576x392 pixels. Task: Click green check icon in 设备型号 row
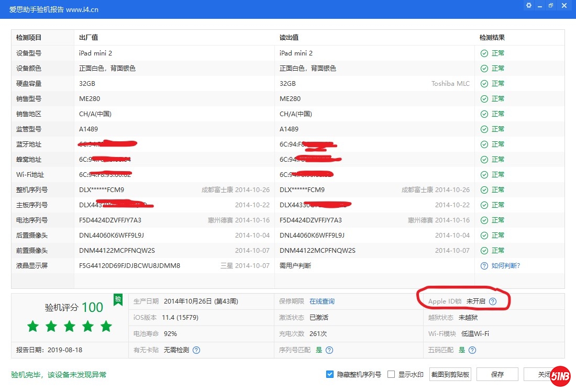tap(484, 53)
